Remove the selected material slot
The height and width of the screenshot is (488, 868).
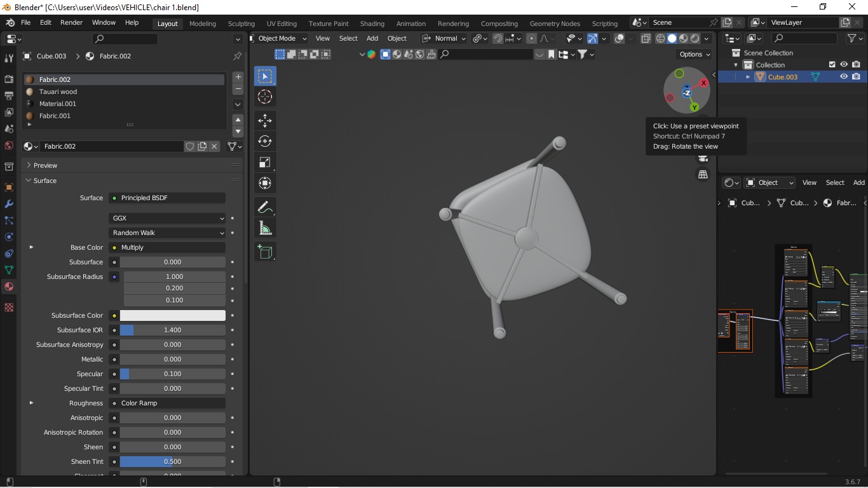coord(238,89)
